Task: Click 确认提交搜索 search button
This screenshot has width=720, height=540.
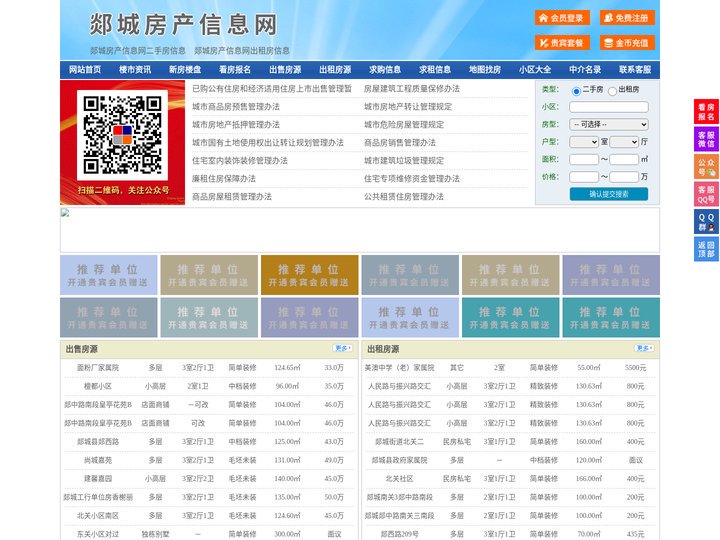Action: point(609,194)
